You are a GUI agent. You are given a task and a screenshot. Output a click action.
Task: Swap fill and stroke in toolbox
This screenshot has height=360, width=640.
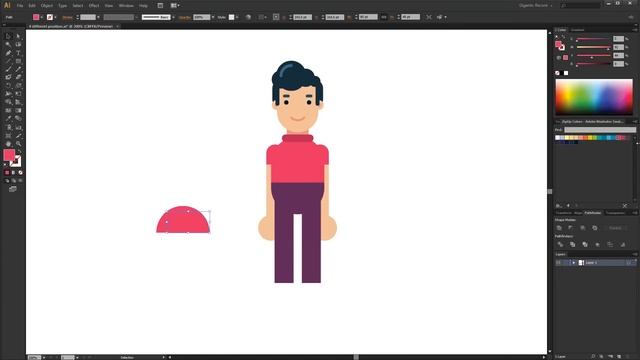pyautogui.click(x=19, y=151)
